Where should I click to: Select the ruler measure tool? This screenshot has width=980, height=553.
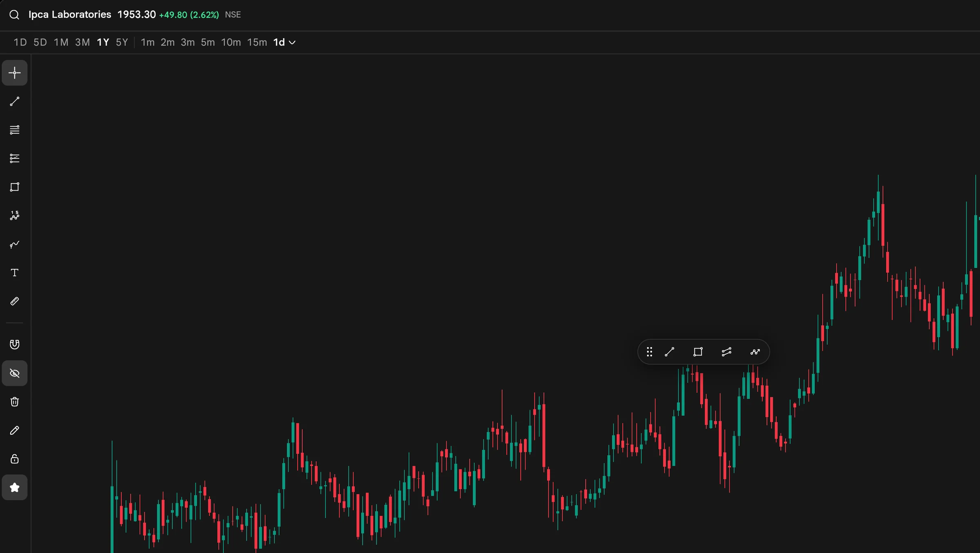tap(15, 301)
